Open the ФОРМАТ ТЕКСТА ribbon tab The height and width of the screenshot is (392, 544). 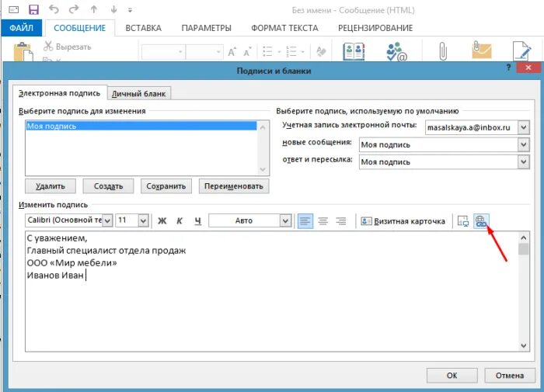(284, 28)
